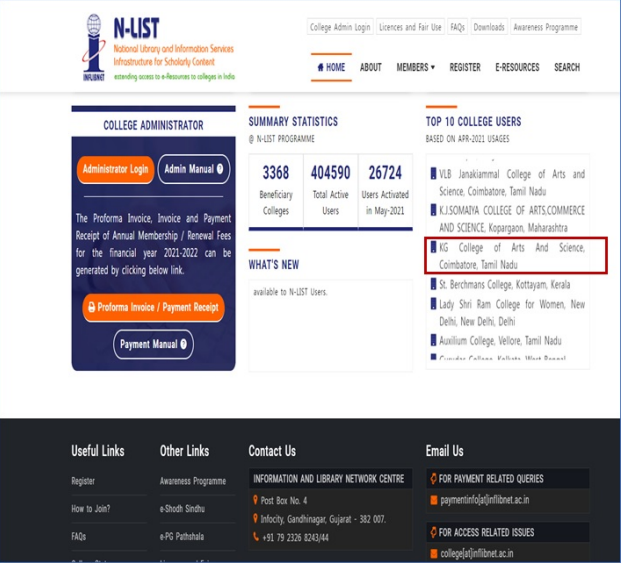
Task: Open the Admin Manual button
Action: (x=194, y=169)
